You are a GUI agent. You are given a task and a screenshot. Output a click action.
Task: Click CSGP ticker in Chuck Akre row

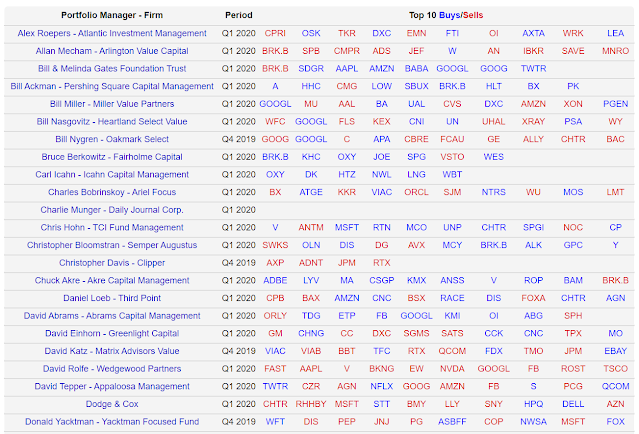coord(382,280)
